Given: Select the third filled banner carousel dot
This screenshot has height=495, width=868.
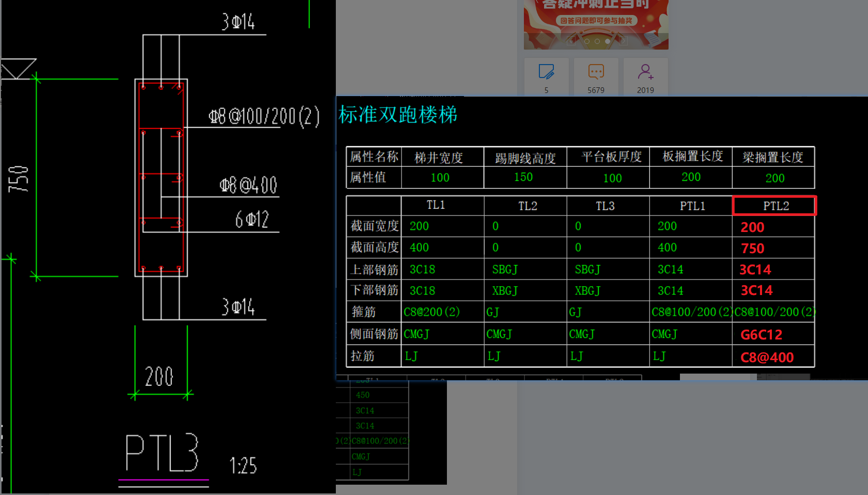Looking at the screenshot, I should (608, 41).
